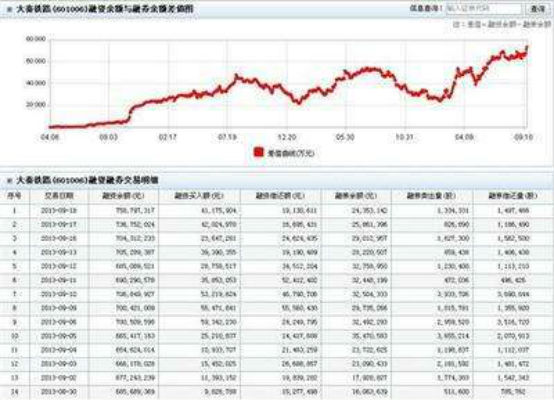The image size is (554, 400).
Task: Select the 2013-09-05 date cell
Action: pos(59,336)
